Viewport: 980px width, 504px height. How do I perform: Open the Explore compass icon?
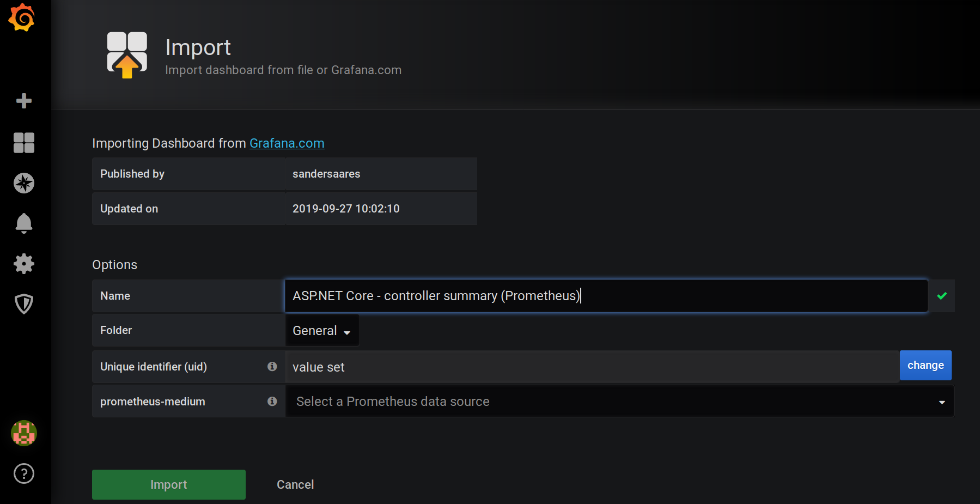24,183
